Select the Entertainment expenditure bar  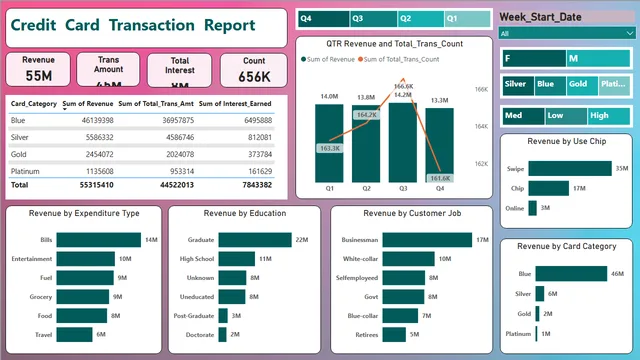86,259
